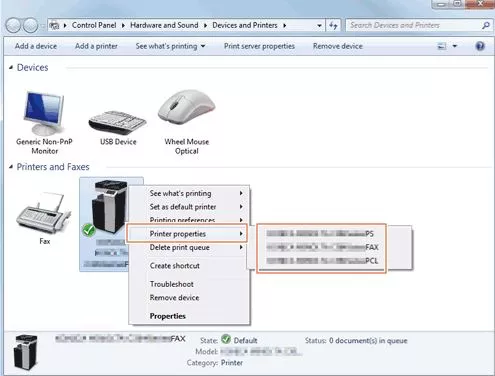Choose Printer properties in context menu
Screen dimensions: 495x376
coord(187,234)
